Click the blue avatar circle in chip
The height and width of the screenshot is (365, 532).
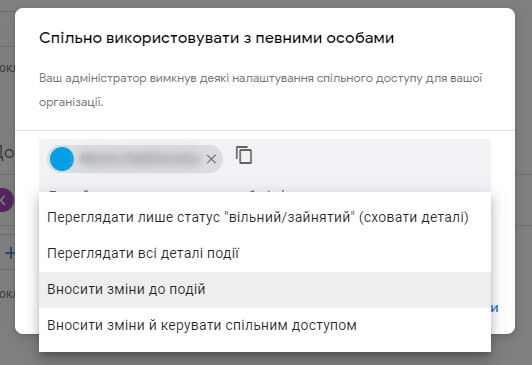[x=62, y=159]
